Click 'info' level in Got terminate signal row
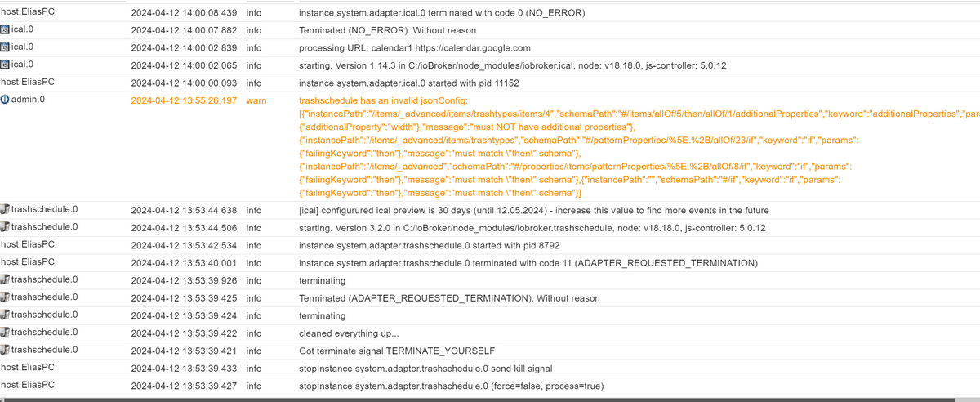This screenshot has height=402, width=980. [254, 351]
